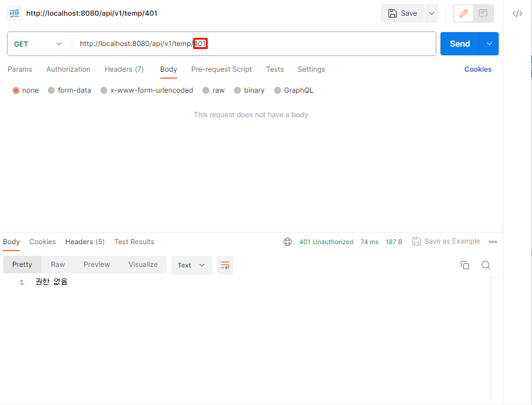This screenshot has height=405, width=532.
Task: Open the Headers (7) request tab
Action: [x=124, y=69]
